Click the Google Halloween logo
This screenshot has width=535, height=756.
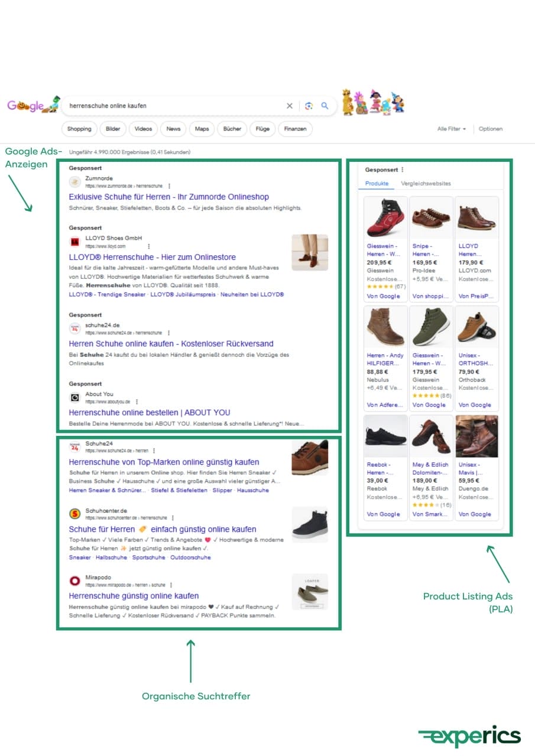[33, 105]
